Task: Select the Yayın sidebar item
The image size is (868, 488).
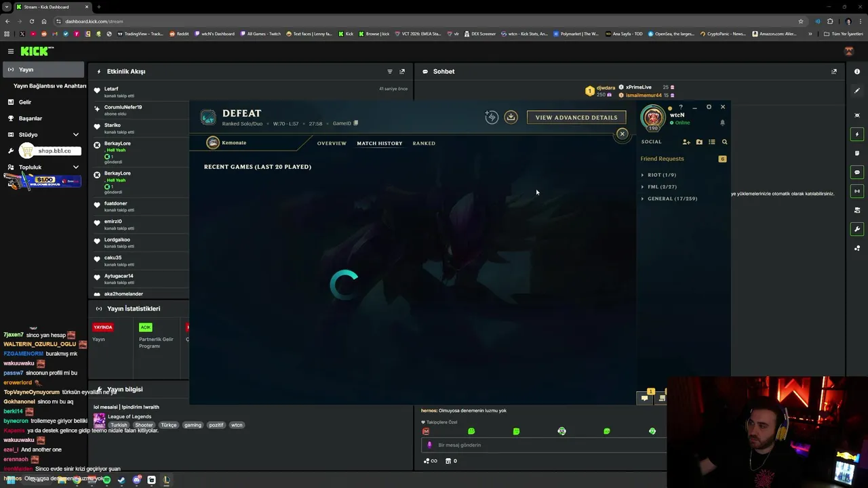Action: (x=43, y=70)
